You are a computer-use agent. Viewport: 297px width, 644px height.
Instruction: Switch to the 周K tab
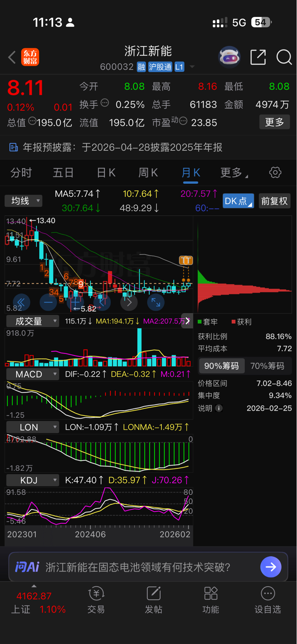(148, 173)
